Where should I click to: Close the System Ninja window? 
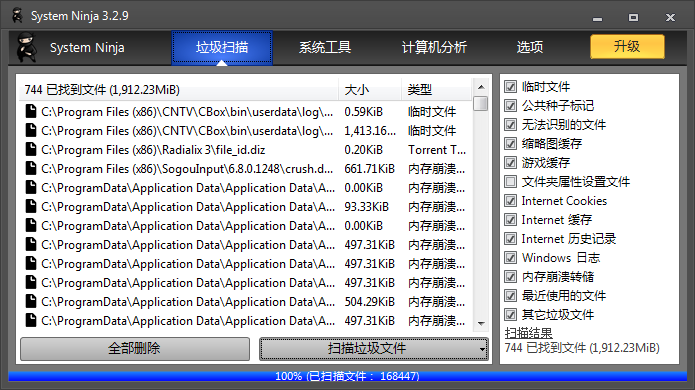670,18
